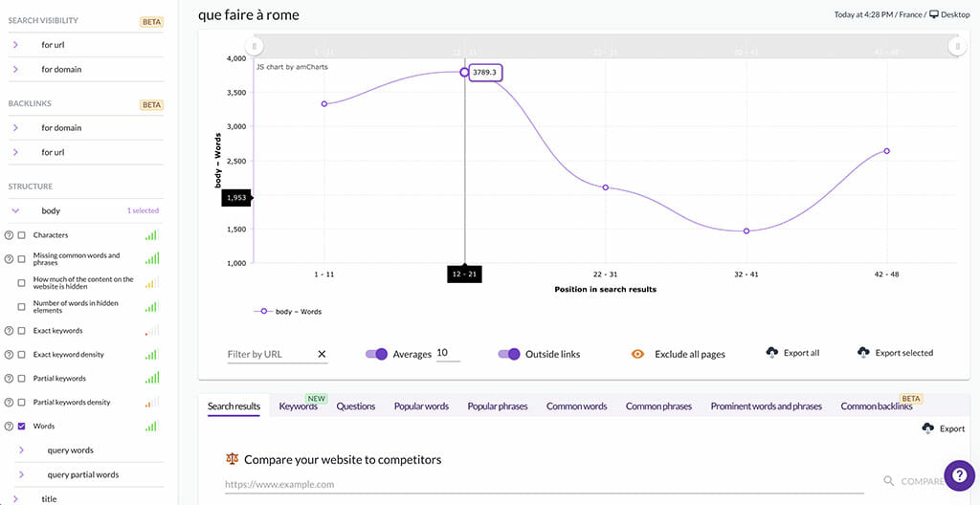Click the help icon beside Exact keywords
Image resolution: width=980 pixels, height=505 pixels.
[9, 331]
